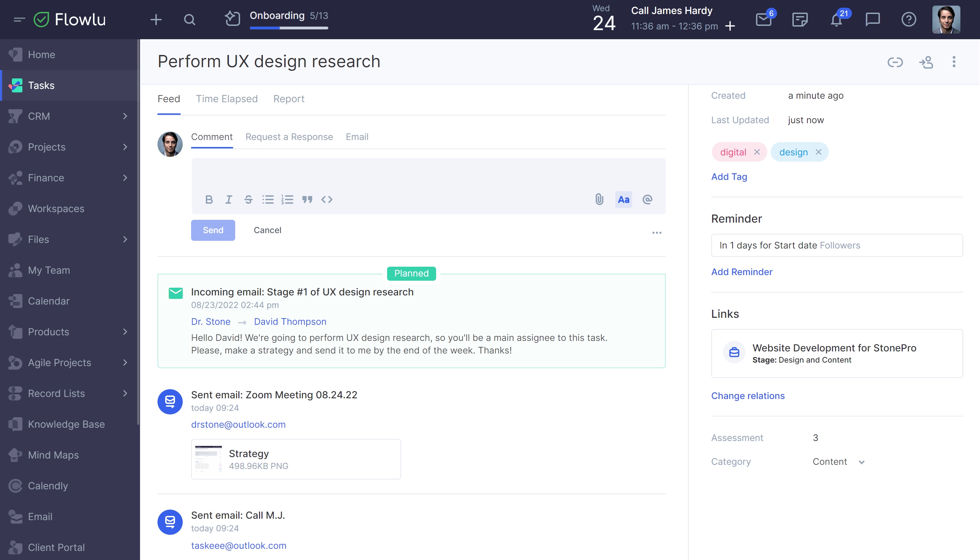The image size is (980, 560).
Task: Click Add Reminder to set a reminder
Action: pos(742,271)
